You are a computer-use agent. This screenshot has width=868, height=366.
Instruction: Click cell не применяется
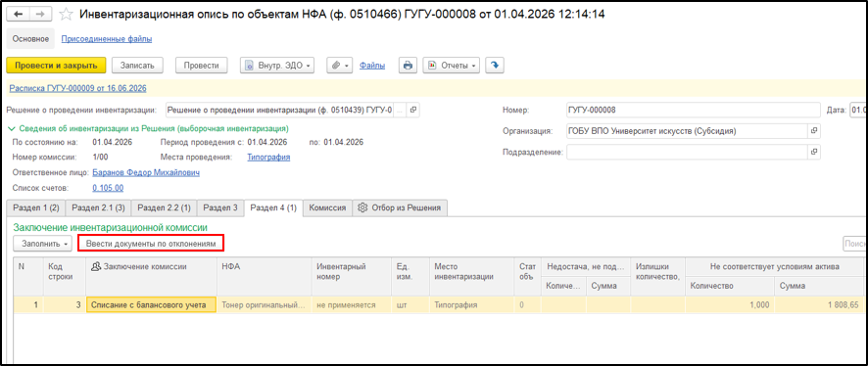(351, 304)
